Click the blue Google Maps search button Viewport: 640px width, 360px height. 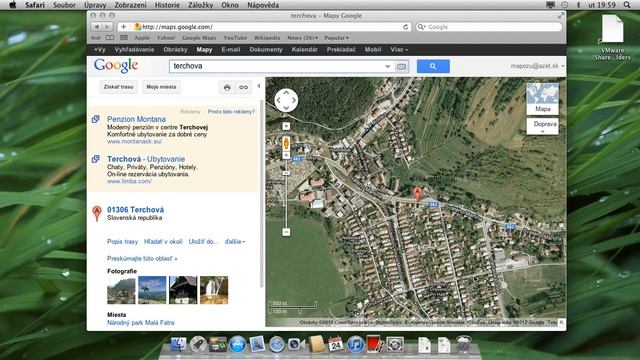click(x=433, y=66)
